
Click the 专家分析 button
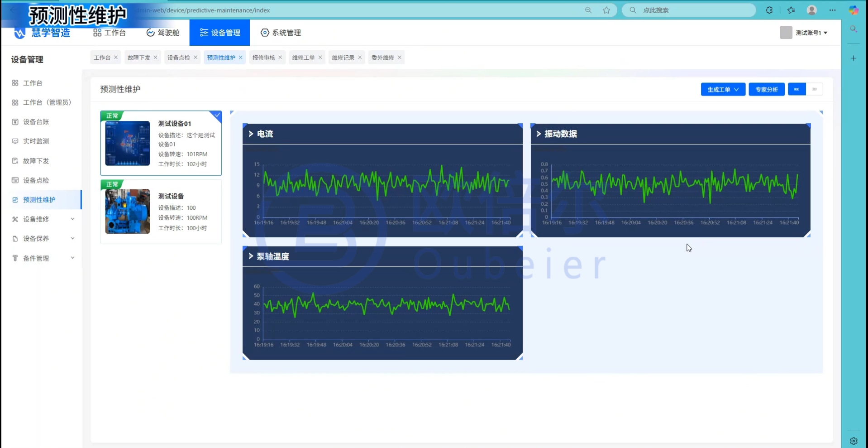(766, 90)
